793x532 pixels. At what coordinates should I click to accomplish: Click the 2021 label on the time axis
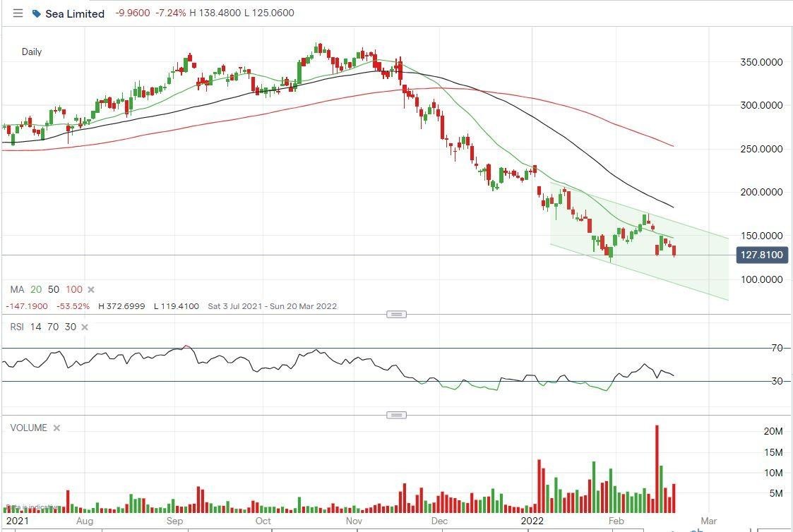18,521
